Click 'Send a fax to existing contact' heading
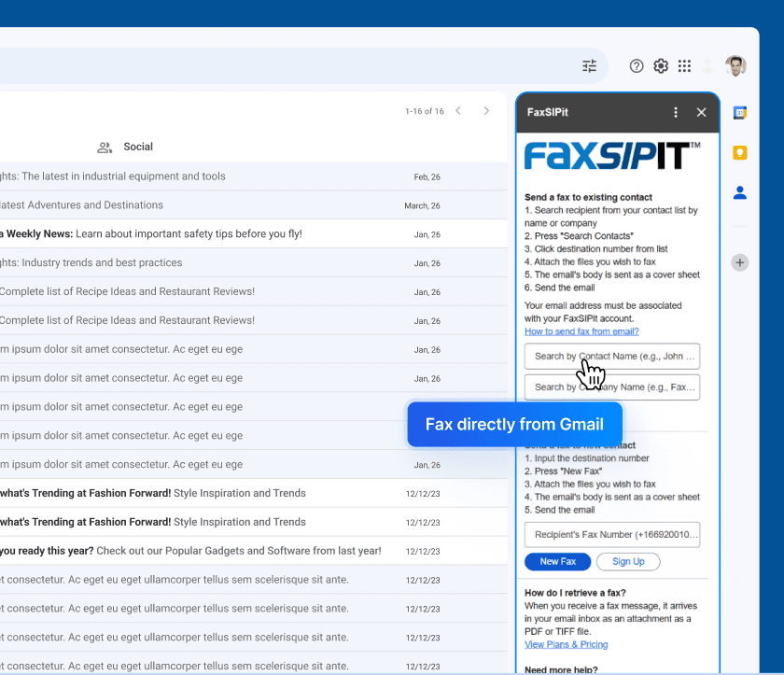This screenshot has height=675, width=784. 588,197
